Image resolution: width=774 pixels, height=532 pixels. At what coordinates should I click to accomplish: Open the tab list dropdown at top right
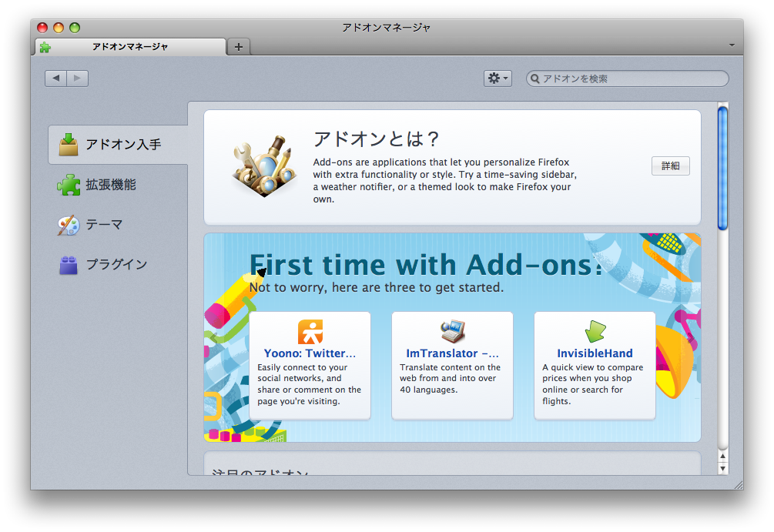coord(731,45)
